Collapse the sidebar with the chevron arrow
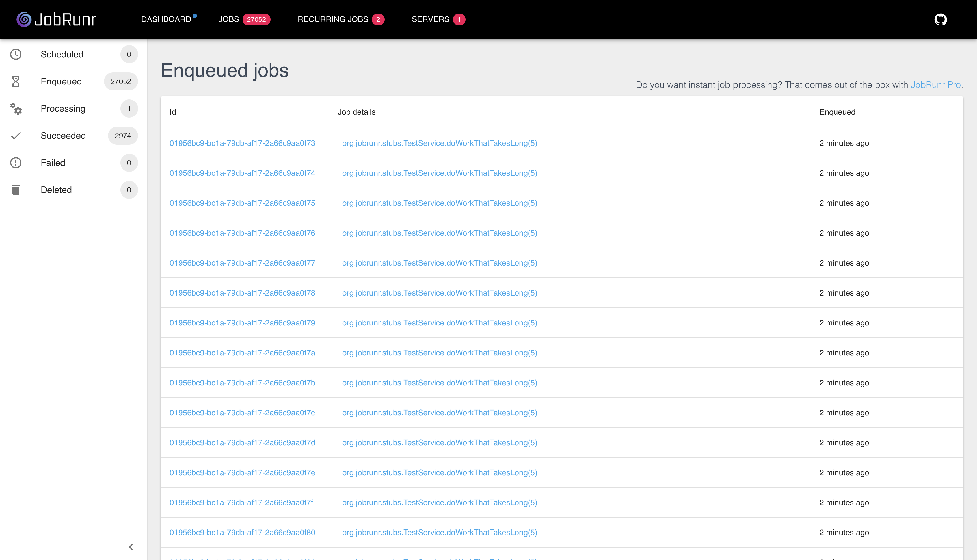The width and height of the screenshot is (977, 560). point(131,547)
